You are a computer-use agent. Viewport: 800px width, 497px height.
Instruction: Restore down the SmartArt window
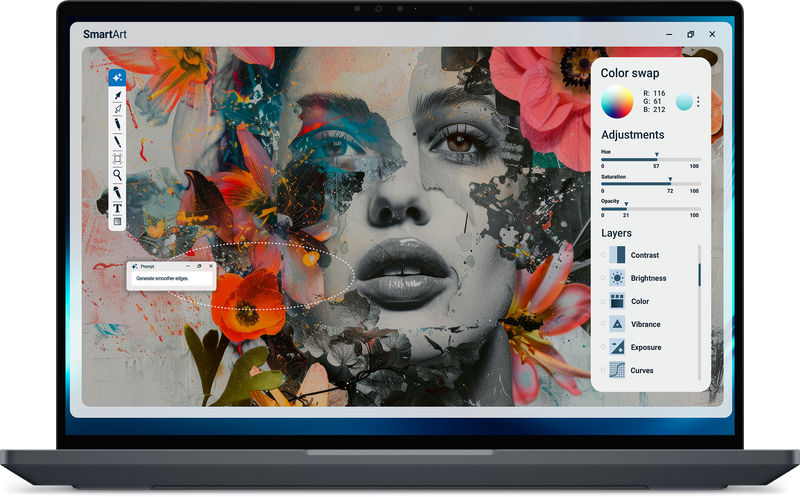coord(690,34)
